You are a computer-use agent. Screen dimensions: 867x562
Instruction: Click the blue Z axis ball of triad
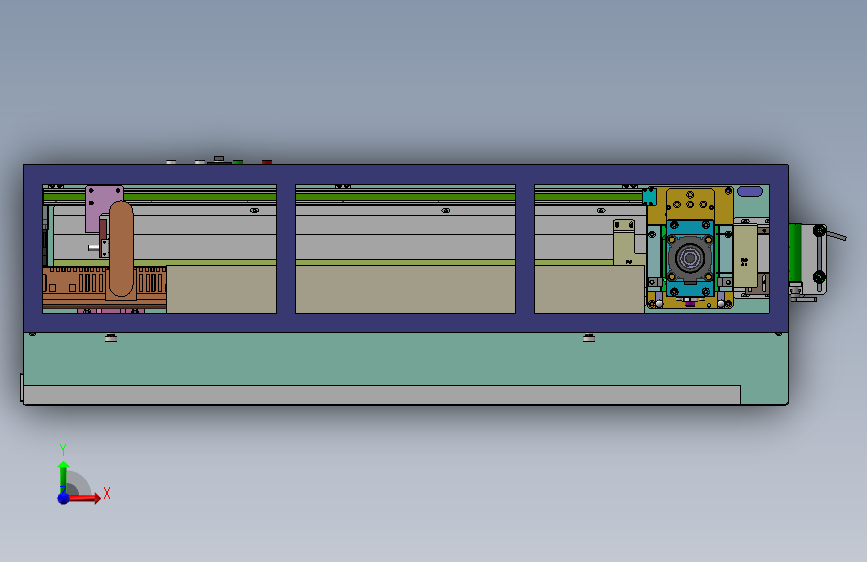[64, 498]
